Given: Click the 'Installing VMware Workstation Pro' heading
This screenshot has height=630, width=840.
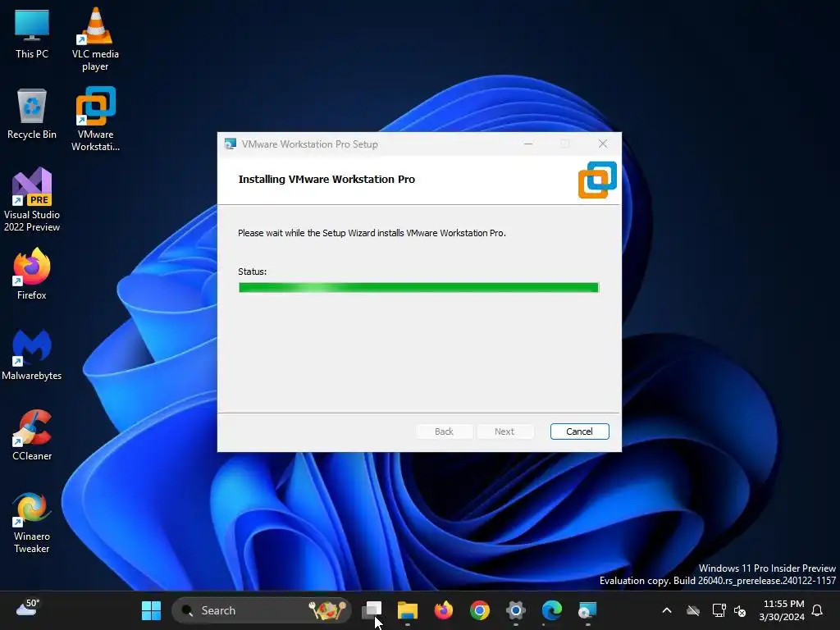Looking at the screenshot, I should click(x=326, y=180).
